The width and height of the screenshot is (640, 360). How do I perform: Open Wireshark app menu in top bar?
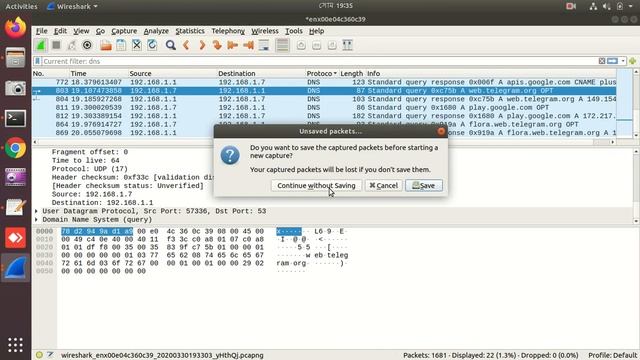coord(72,6)
